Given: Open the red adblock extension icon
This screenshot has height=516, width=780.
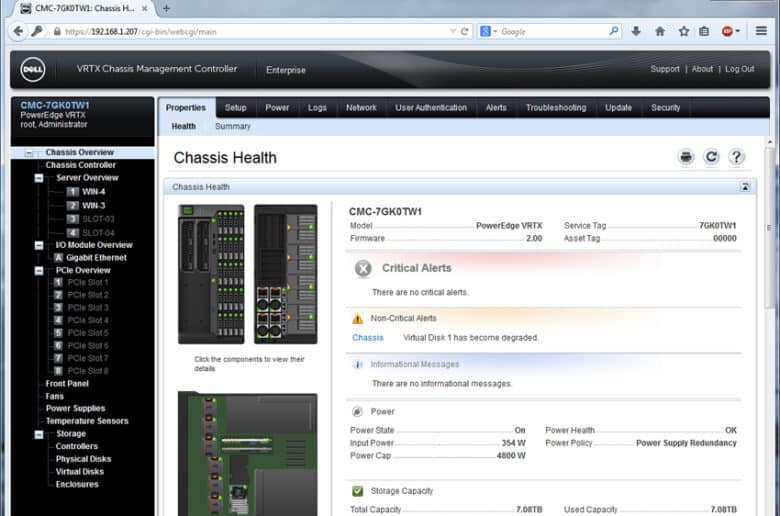Looking at the screenshot, I should click(x=727, y=31).
